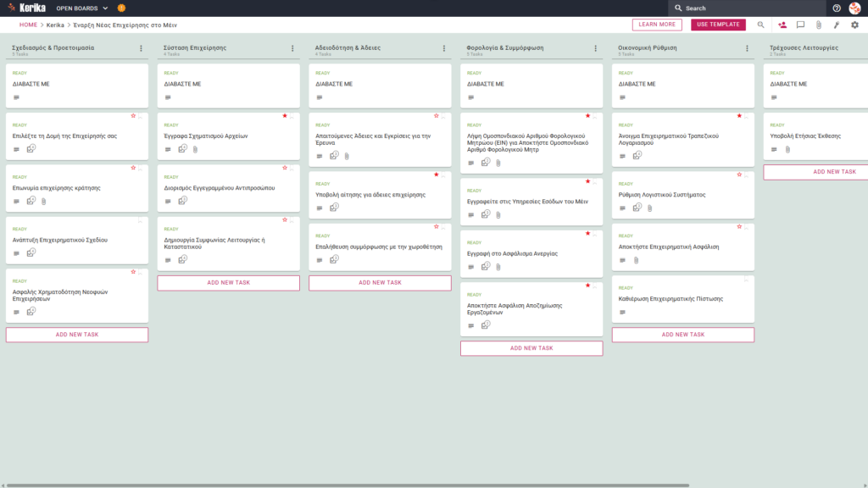Screen dimensions: 868x488
Task: Open checklist icon on Υποβολή αίτησης για άδειες card
Action: click(x=334, y=208)
